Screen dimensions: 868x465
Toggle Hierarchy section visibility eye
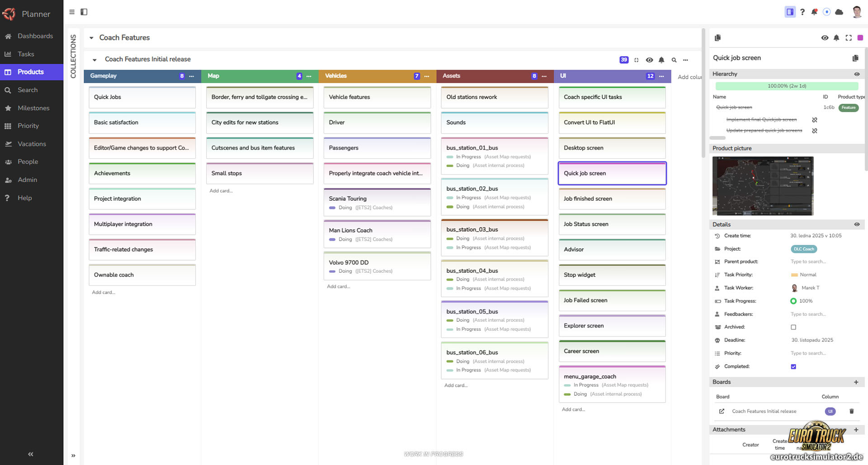[857, 74]
